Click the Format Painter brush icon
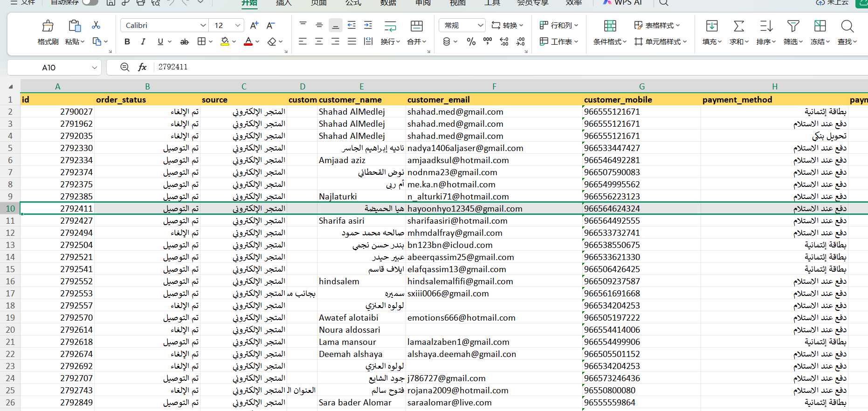 pyautogui.click(x=48, y=26)
